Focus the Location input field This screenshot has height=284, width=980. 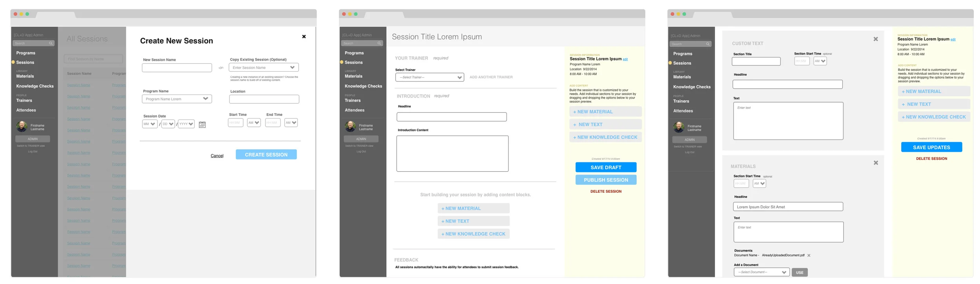(x=264, y=99)
